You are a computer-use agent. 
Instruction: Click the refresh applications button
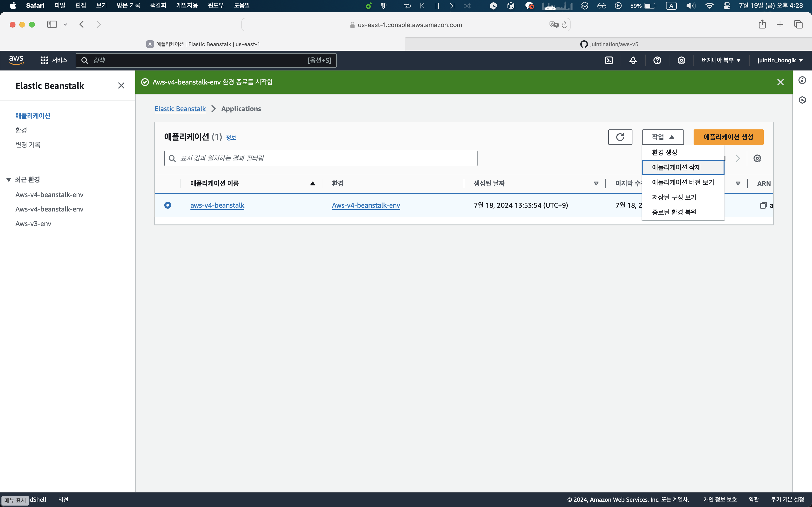pyautogui.click(x=620, y=137)
